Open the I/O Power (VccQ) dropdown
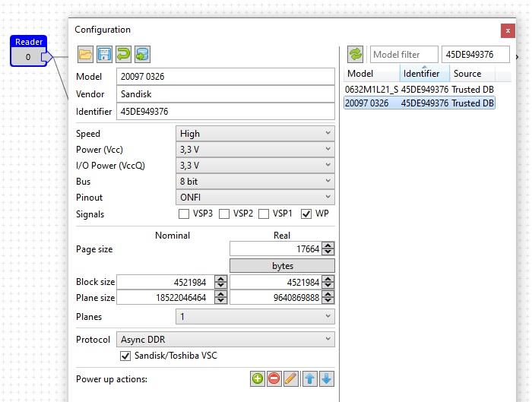The image size is (532, 402). pos(255,165)
